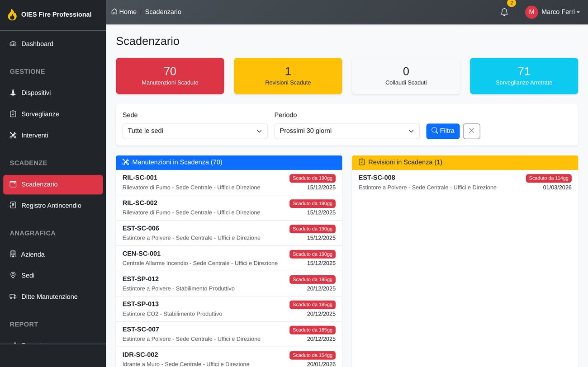Click Scaduto da 190gg badge on CEN-SC-001
Image resolution: width=588 pixels, height=367 pixels.
[x=313, y=254]
